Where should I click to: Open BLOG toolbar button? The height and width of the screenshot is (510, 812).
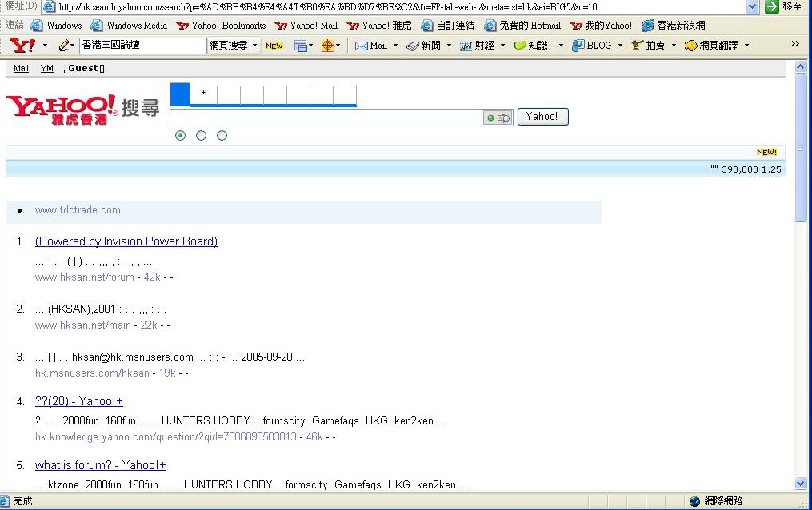point(591,46)
